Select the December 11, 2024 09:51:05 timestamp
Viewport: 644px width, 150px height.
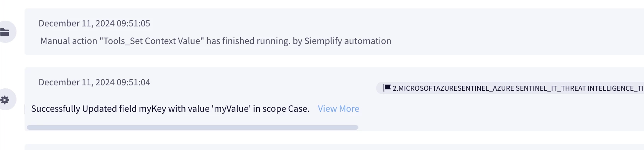(94, 23)
